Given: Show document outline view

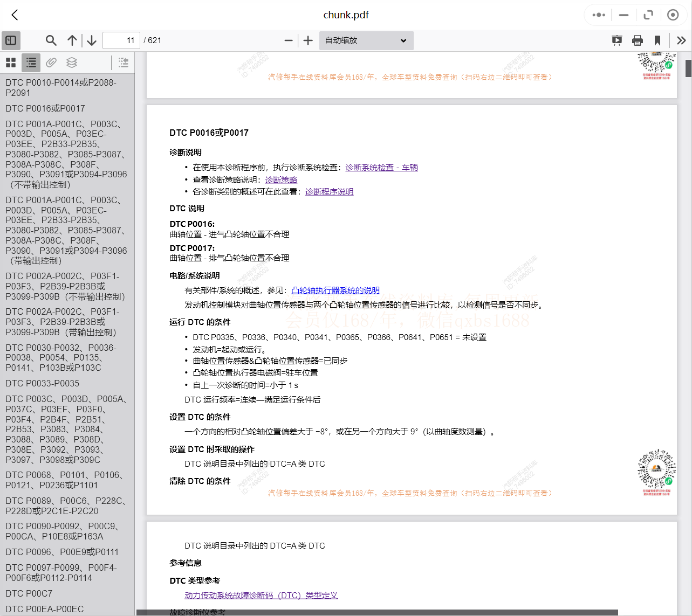Looking at the screenshot, I should [x=31, y=63].
